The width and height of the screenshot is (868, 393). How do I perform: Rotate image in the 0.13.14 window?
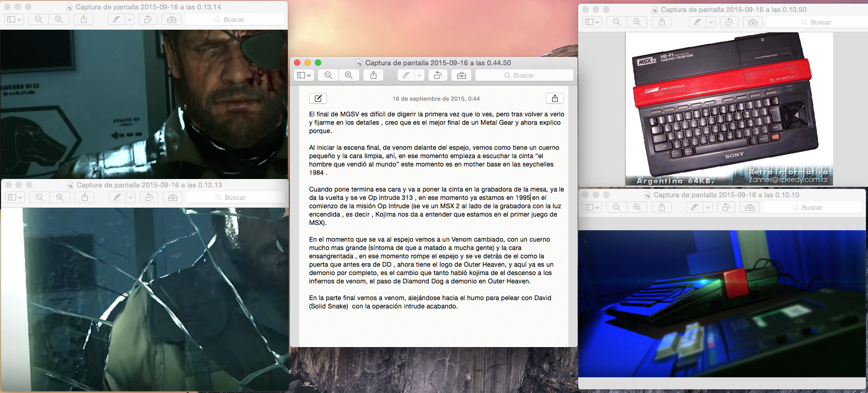point(148,19)
